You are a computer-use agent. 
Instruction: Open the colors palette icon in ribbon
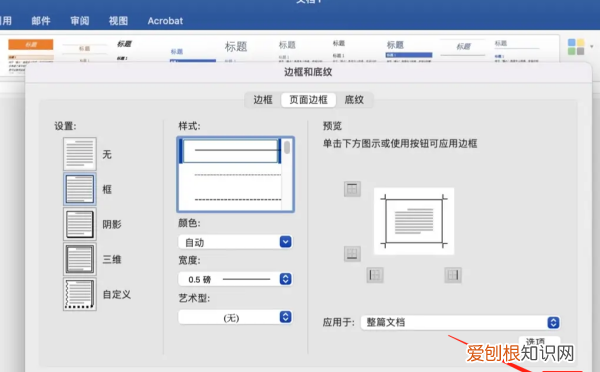576,47
